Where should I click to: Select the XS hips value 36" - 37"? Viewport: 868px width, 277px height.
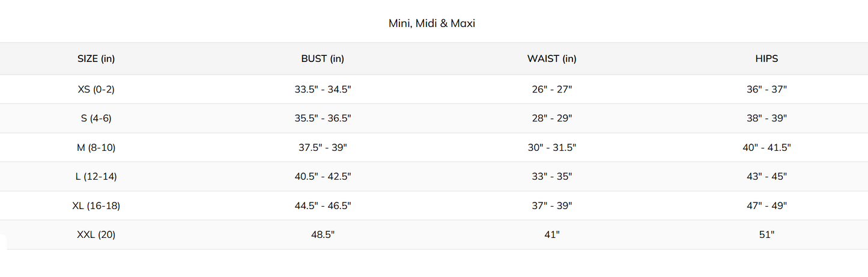point(766,90)
